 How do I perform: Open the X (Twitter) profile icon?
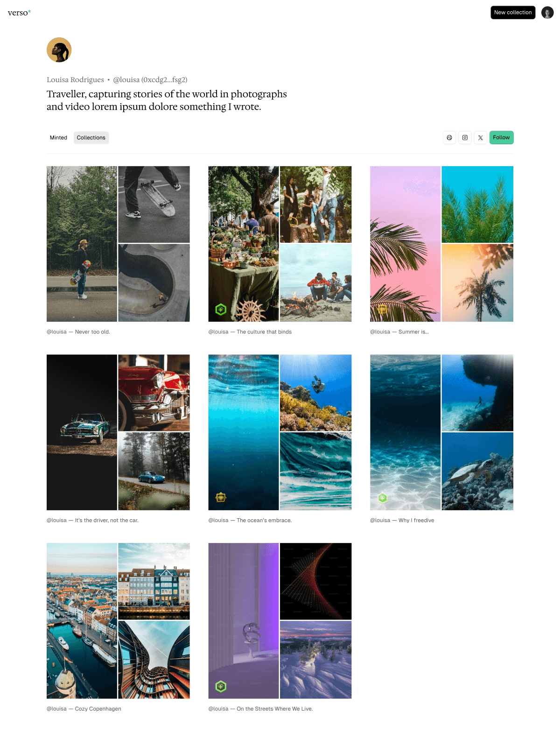pos(480,138)
